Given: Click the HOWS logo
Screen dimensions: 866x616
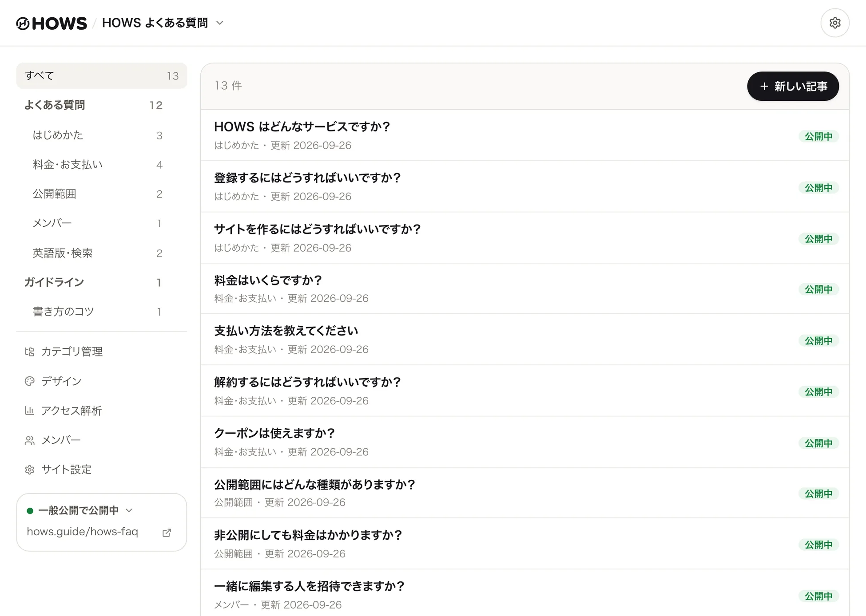Looking at the screenshot, I should tap(52, 23).
